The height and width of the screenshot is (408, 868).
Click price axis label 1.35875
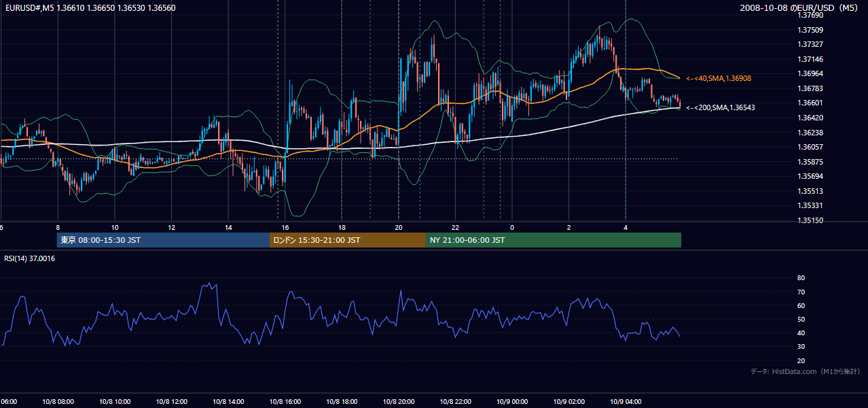tap(810, 162)
